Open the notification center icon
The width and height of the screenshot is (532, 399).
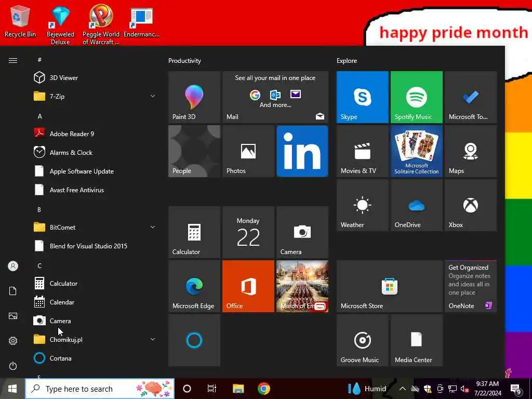click(x=516, y=390)
